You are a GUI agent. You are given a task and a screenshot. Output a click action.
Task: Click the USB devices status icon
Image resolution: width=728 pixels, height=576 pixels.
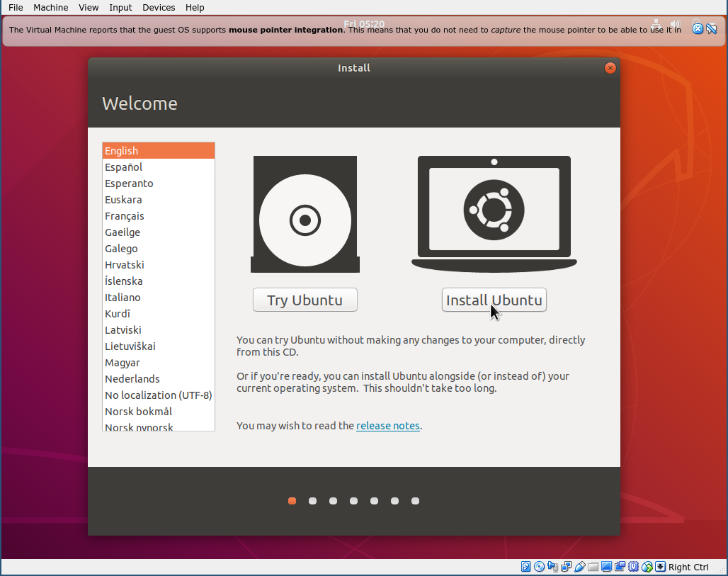(580, 567)
